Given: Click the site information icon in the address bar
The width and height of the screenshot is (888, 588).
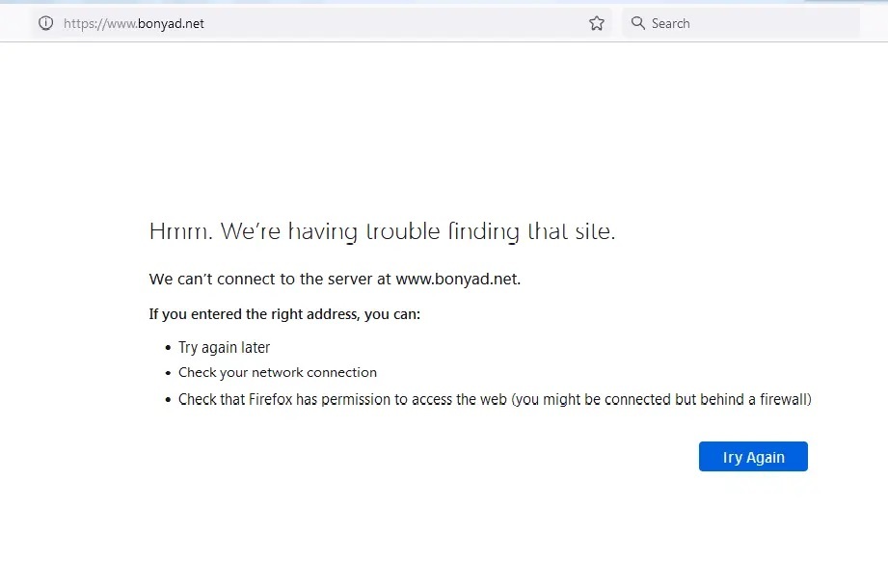Looking at the screenshot, I should pyautogui.click(x=45, y=22).
